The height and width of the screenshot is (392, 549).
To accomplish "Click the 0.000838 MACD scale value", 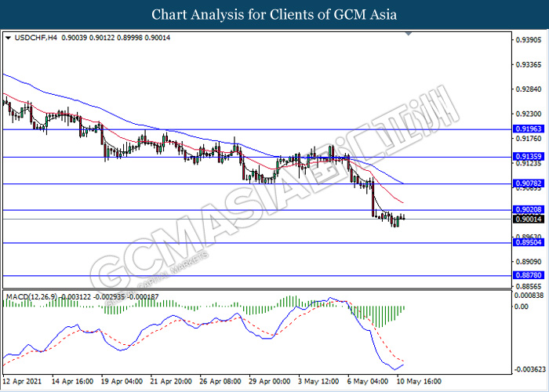I will click(529, 296).
